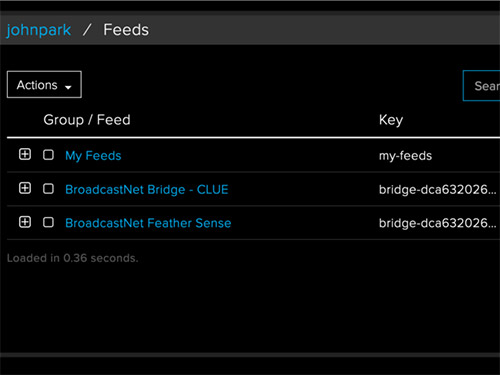Click the Group / Feed column header

point(87,120)
